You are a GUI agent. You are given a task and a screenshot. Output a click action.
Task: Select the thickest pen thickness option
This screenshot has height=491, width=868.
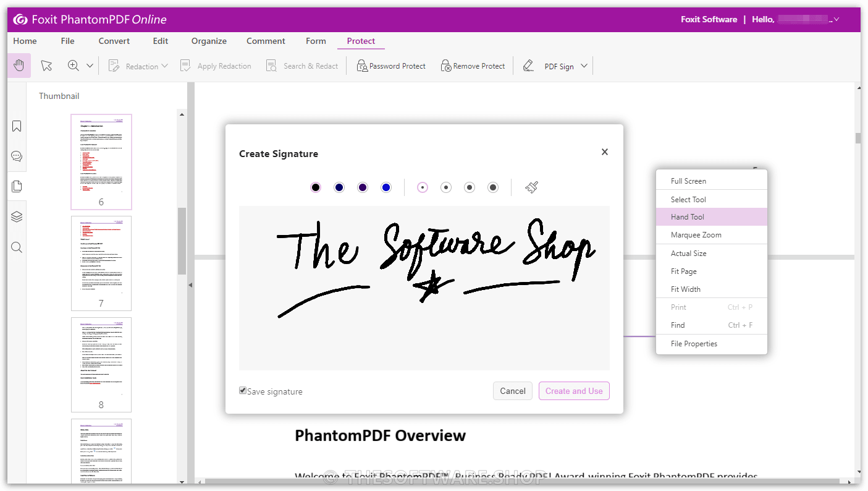[x=493, y=187]
